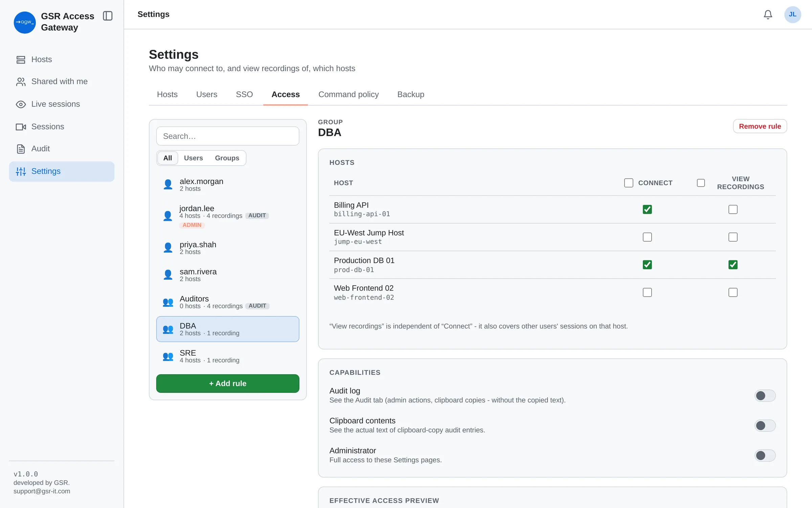The height and width of the screenshot is (508, 812).
Task: Click the SRE group icon
Action: [x=168, y=356]
